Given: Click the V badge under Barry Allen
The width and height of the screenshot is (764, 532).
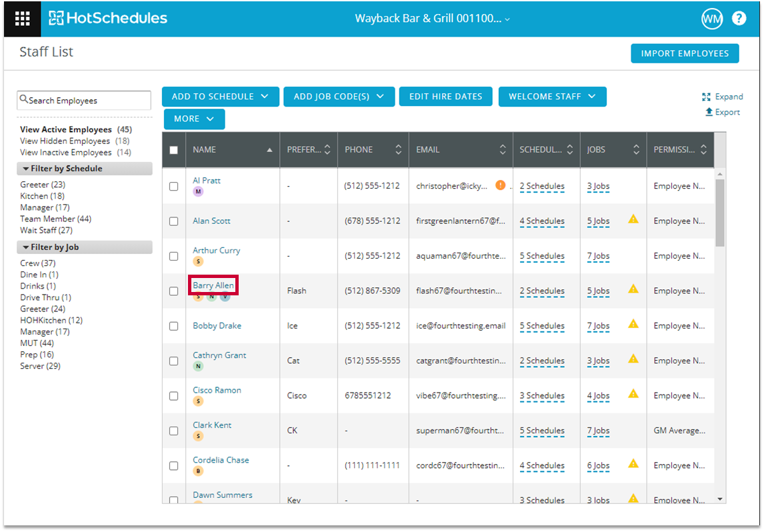Looking at the screenshot, I should point(225,297).
